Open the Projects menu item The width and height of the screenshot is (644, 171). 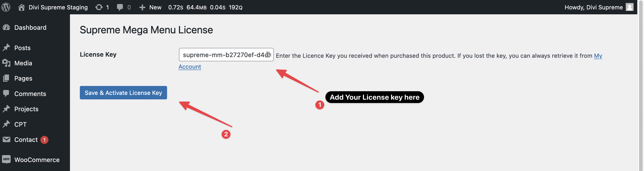tap(26, 109)
